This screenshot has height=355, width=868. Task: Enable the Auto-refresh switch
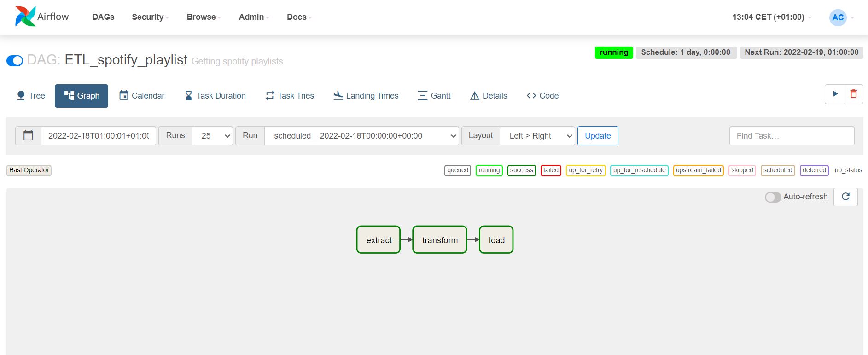pos(773,197)
